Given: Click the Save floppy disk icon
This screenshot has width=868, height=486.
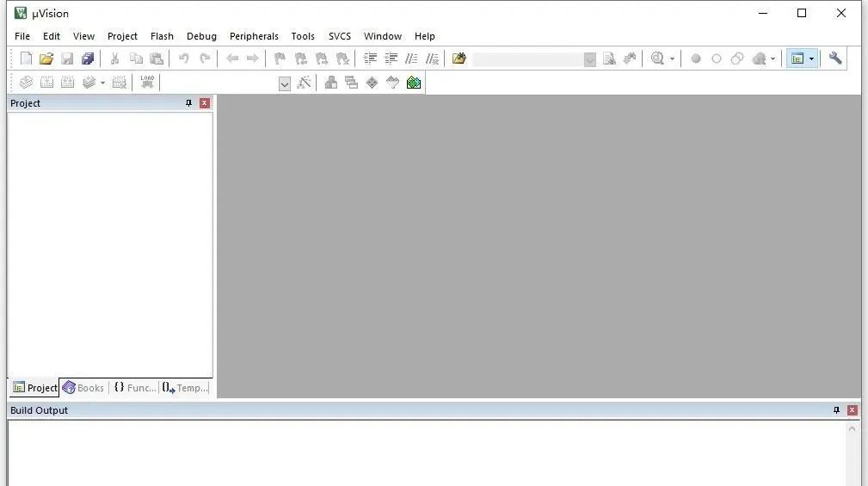Looking at the screenshot, I should (x=67, y=58).
